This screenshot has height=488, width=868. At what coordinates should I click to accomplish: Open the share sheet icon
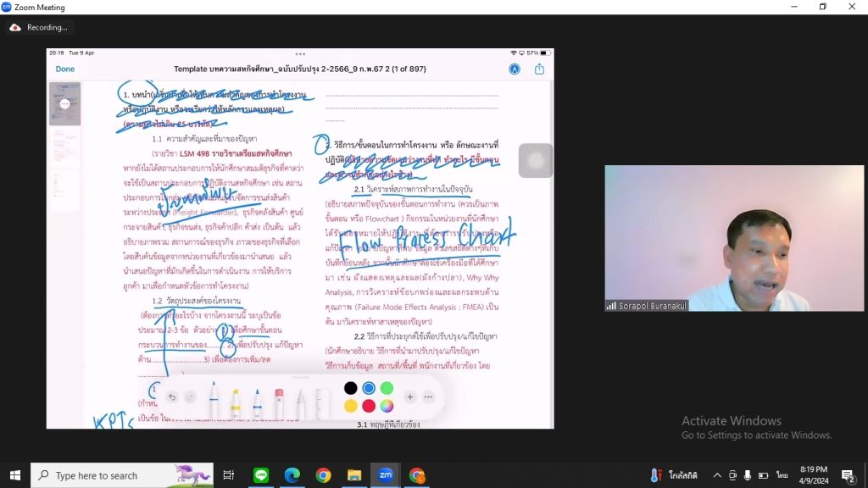click(x=539, y=69)
